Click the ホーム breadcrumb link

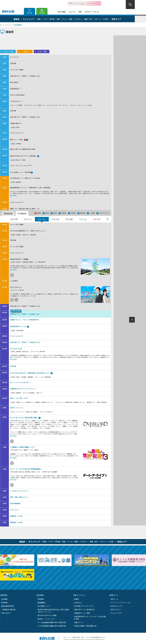(x=2, y=25)
